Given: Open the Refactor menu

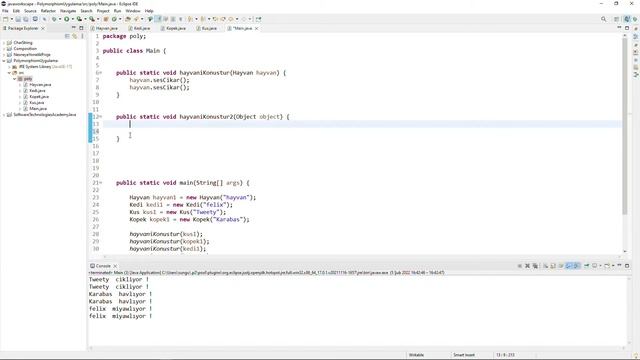Looking at the screenshot, I should pos(48,11).
